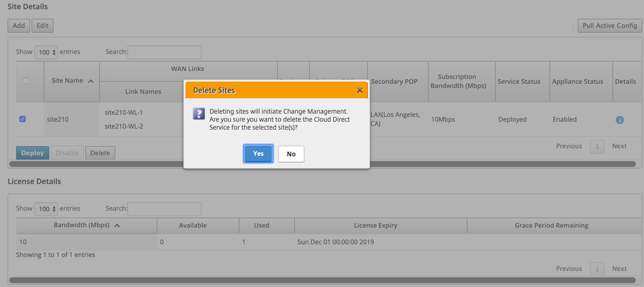Click Pull Active Config button
The image size is (644, 287).
(610, 26)
